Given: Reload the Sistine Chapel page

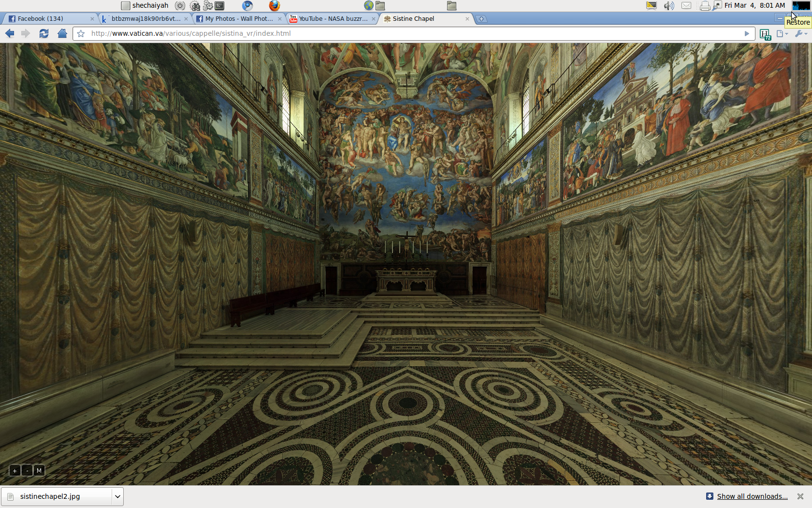Looking at the screenshot, I should pyautogui.click(x=44, y=33).
